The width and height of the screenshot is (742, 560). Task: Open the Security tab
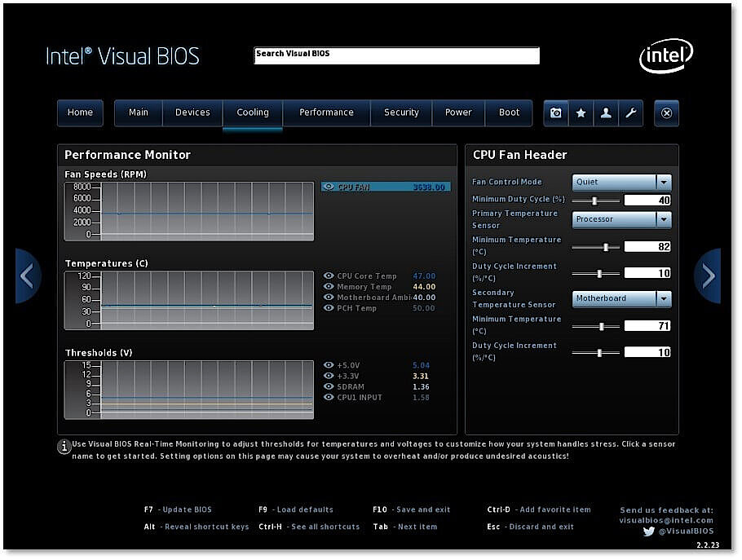pos(401,113)
